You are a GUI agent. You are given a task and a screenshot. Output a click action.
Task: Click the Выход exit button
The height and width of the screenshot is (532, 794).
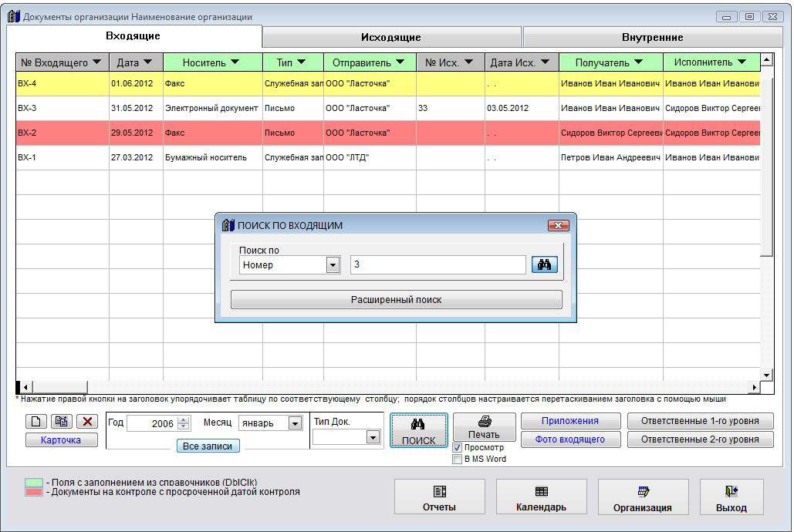coord(731,497)
